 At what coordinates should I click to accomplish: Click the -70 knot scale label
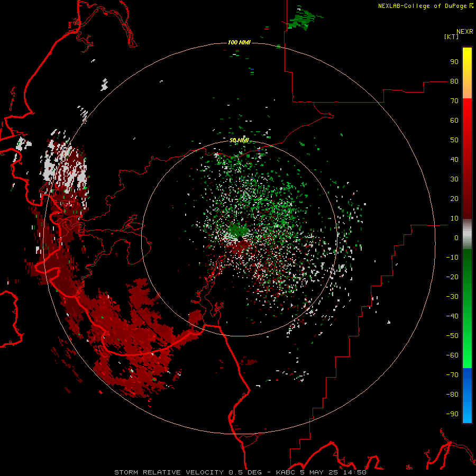click(x=452, y=375)
